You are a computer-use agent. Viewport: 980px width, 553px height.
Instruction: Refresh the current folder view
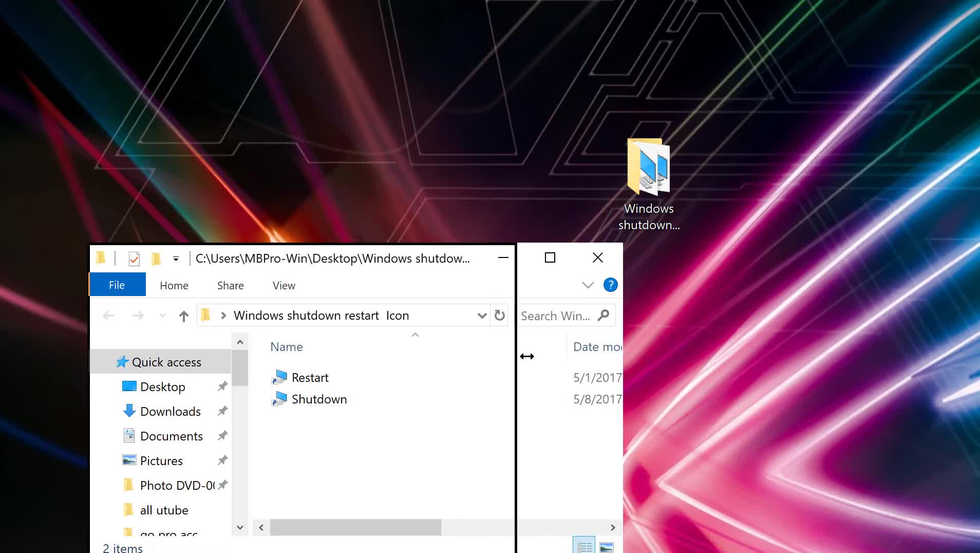[500, 316]
